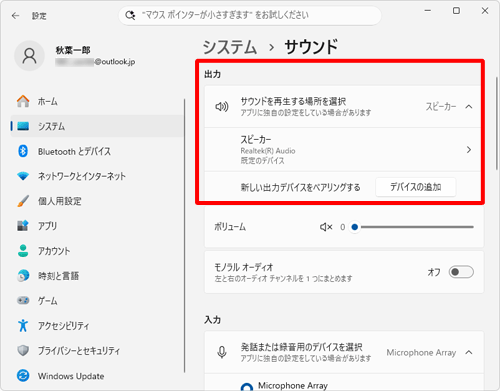Viewport: 500px width, 391px height.
Task: Collapse the サウンドを再生する場所を選択 section
Action: click(x=469, y=107)
